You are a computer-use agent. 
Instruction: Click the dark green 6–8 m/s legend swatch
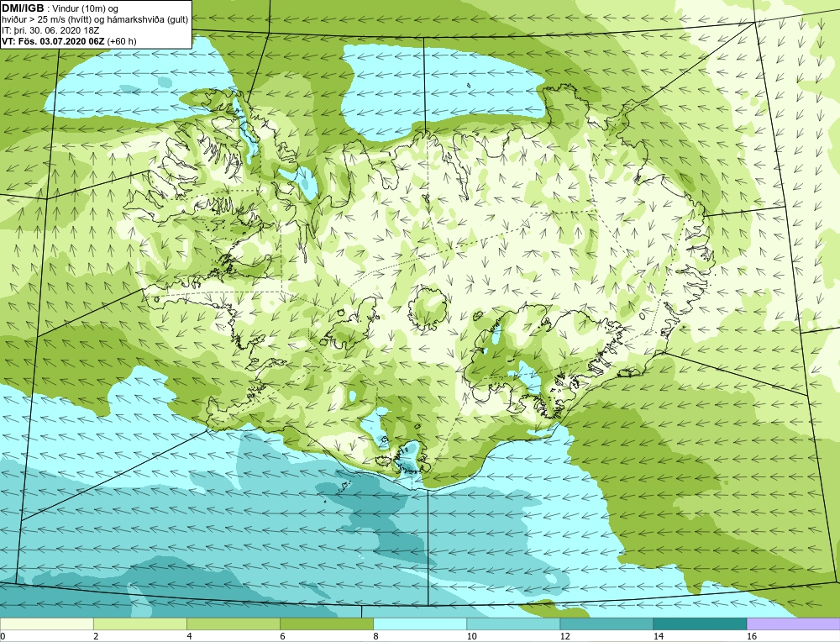(x=326, y=624)
